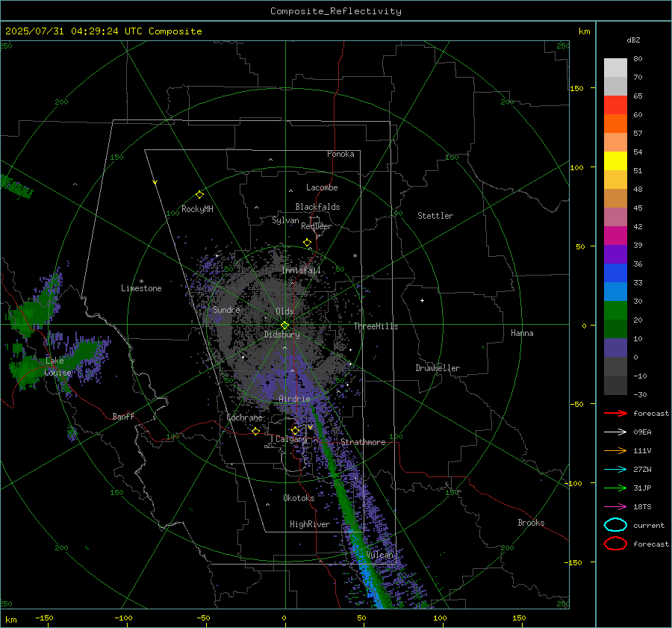The image size is (672, 628).
Task: Click the white 09EA arrow icon
Action: pos(615,432)
